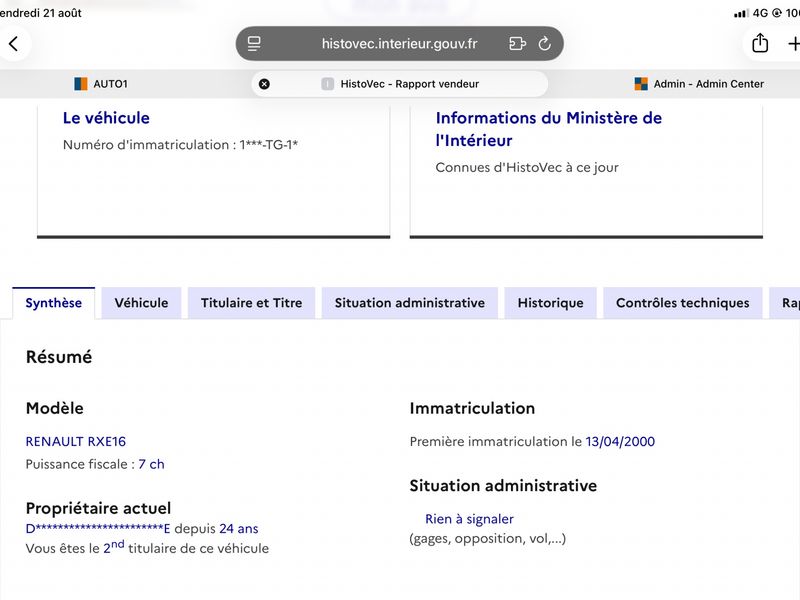Click the Rien à signaler status
800x600 pixels.
pyautogui.click(x=469, y=519)
